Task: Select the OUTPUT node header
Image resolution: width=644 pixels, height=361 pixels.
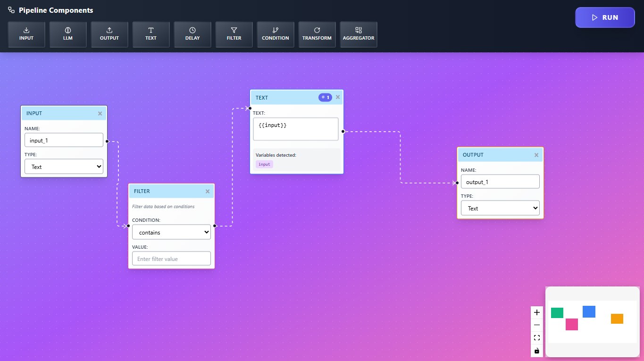Action: coord(500,155)
